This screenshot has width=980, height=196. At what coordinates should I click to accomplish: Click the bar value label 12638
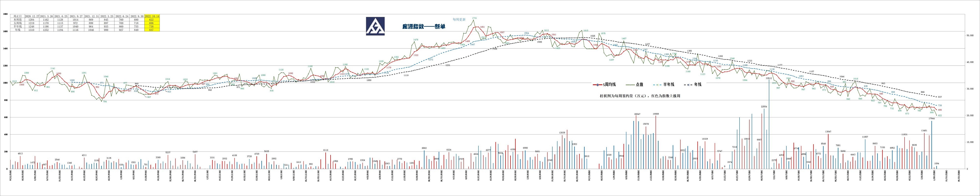click(562, 133)
